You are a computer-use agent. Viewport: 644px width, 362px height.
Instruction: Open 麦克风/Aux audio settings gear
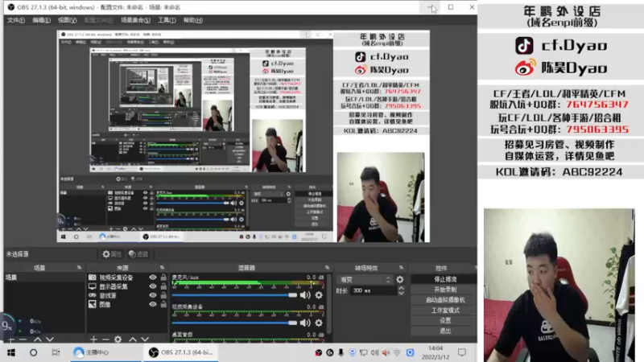(x=319, y=295)
